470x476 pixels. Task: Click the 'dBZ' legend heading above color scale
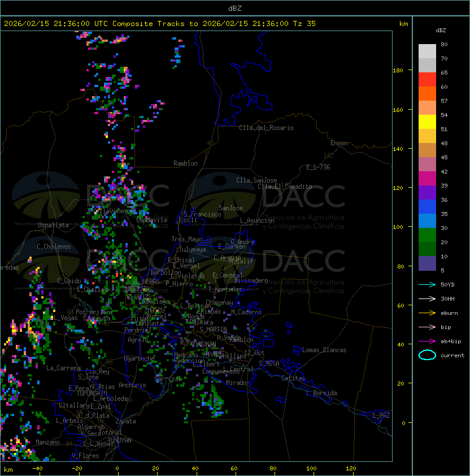click(x=441, y=31)
